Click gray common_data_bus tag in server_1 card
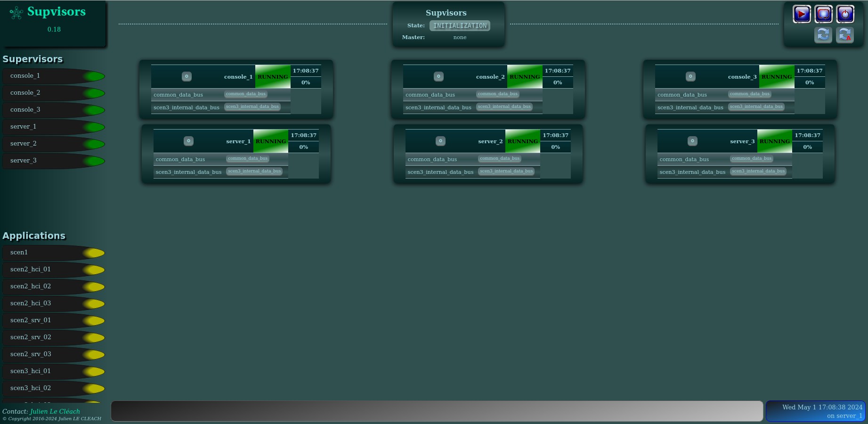The image size is (868, 424). click(248, 158)
